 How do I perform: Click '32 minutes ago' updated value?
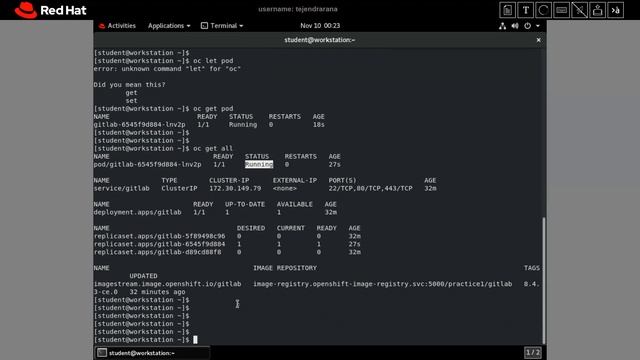tap(158, 292)
